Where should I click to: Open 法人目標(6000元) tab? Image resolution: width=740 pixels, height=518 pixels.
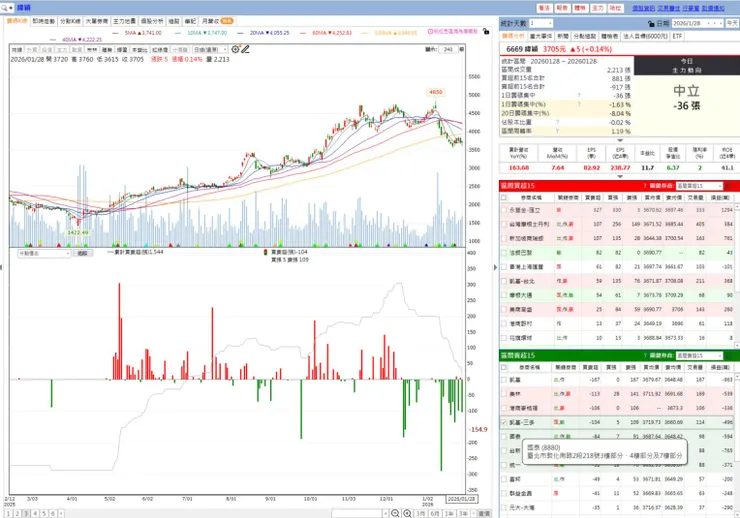click(x=645, y=36)
